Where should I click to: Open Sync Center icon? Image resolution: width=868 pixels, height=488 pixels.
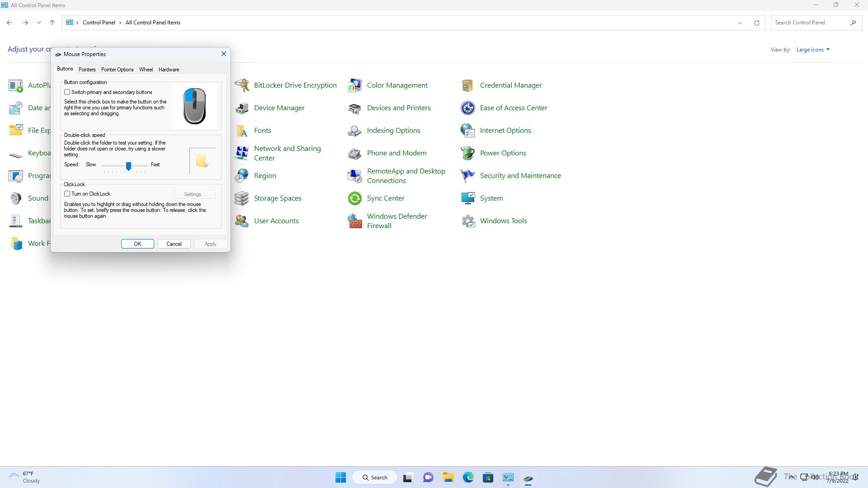355,198
